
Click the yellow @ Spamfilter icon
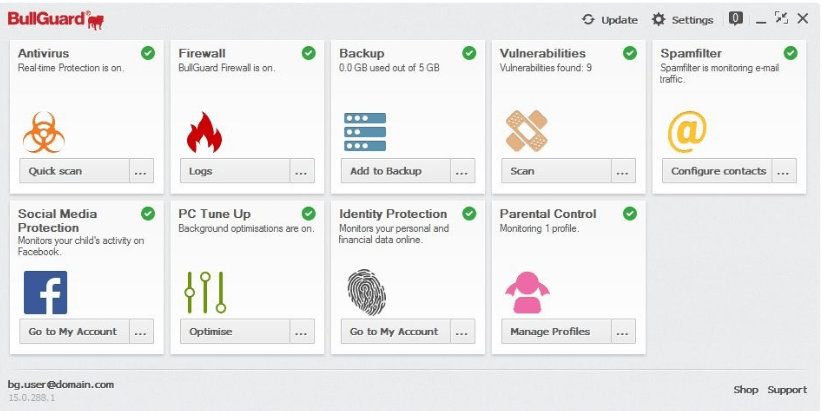coord(687,132)
